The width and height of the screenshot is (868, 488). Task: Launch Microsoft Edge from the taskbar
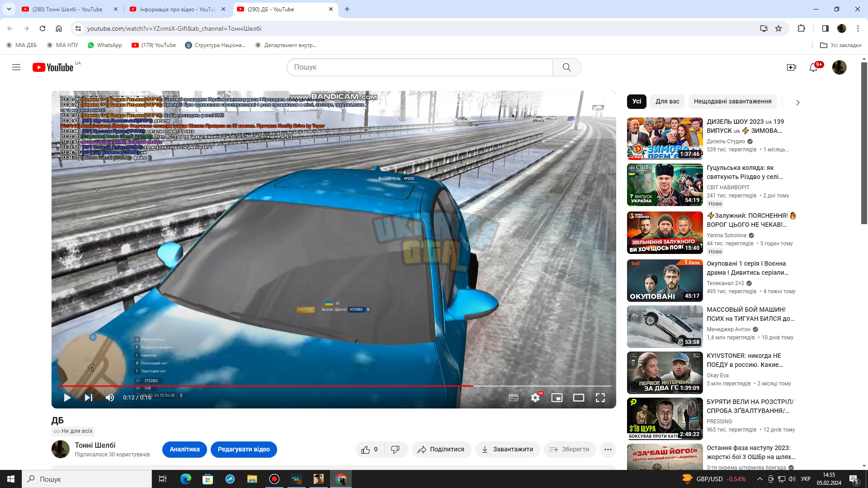(x=185, y=479)
